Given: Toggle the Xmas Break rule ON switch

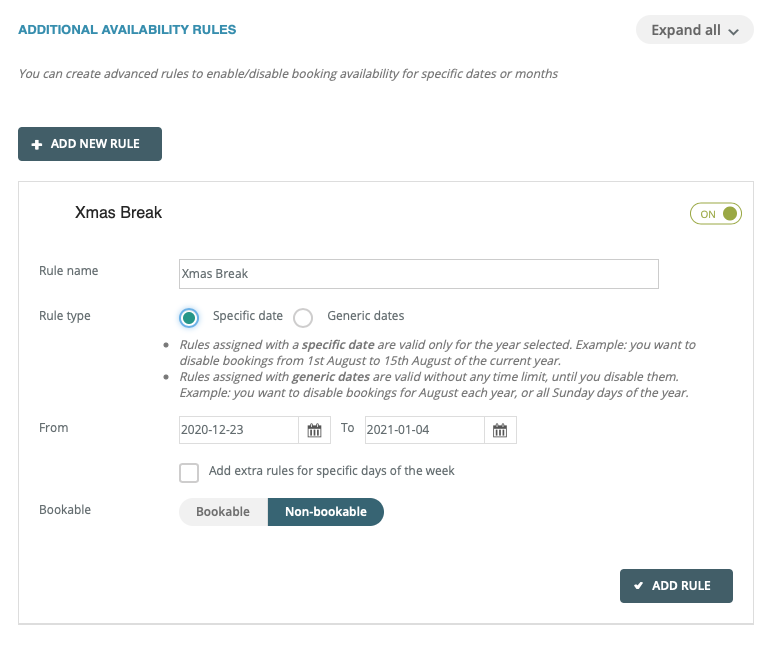Looking at the screenshot, I should tap(716, 213).
